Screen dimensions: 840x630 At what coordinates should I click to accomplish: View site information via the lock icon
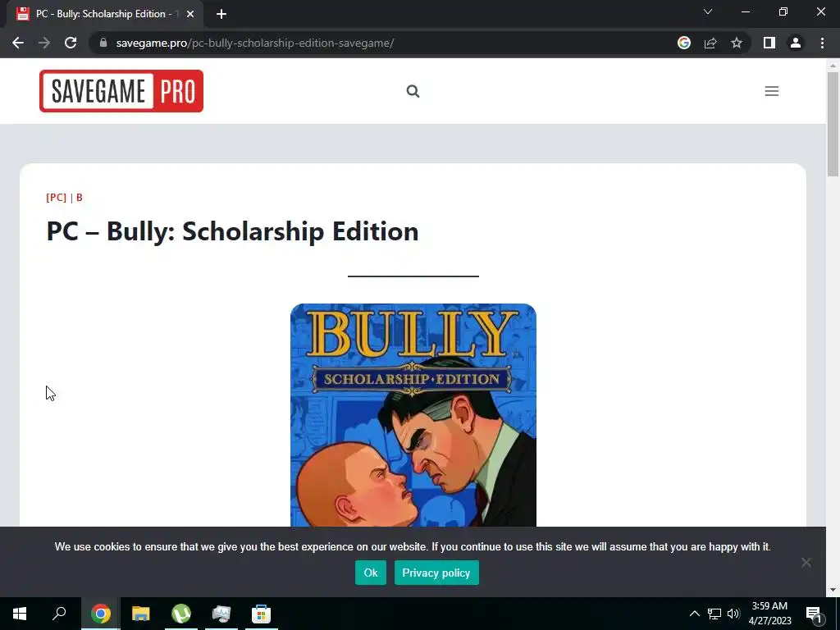click(103, 43)
